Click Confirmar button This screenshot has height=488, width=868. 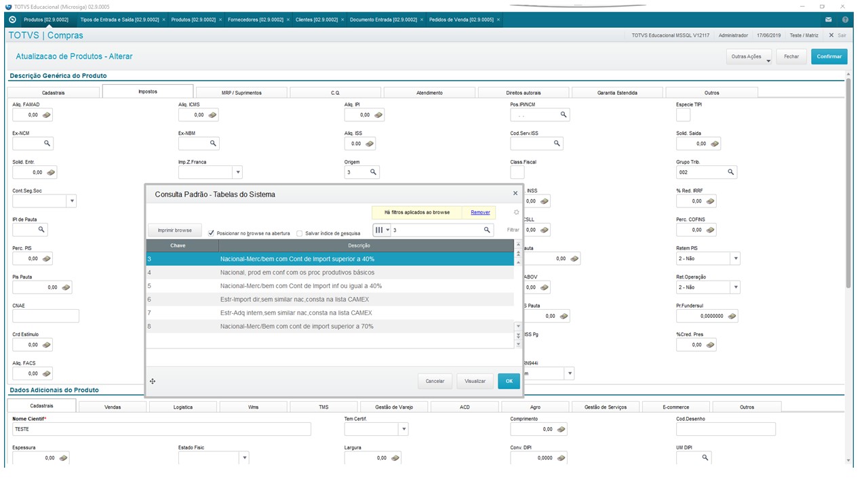tap(829, 57)
